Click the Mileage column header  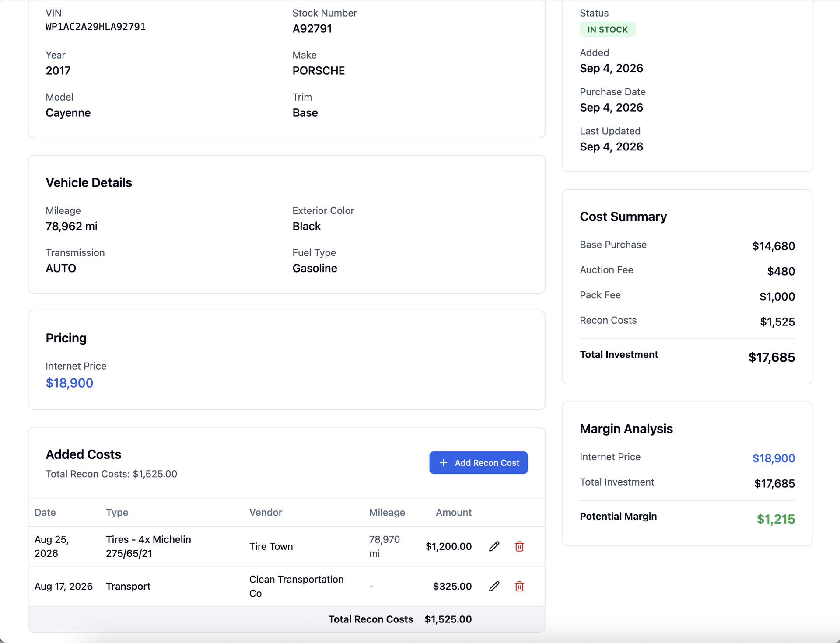click(387, 512)
